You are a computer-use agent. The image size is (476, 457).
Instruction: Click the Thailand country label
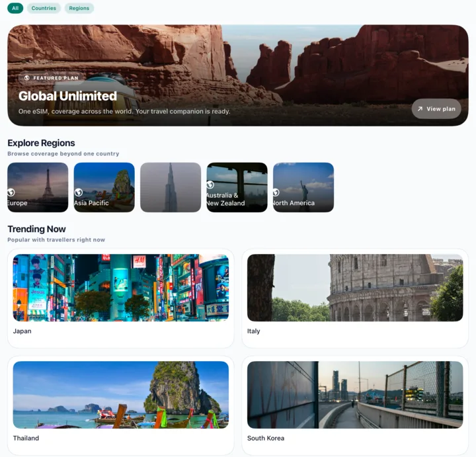click(x=26, y=438)
